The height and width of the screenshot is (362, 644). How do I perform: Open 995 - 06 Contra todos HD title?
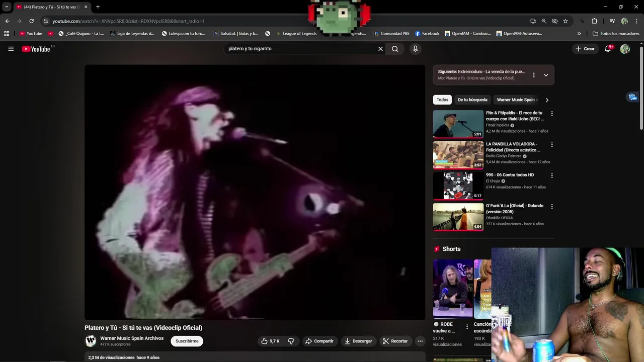(510, 175)
